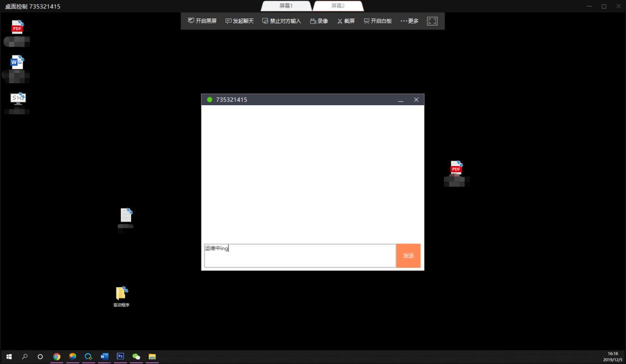Toggle 禁止对方输入 in the toolbar

click(x=282, y=21)
